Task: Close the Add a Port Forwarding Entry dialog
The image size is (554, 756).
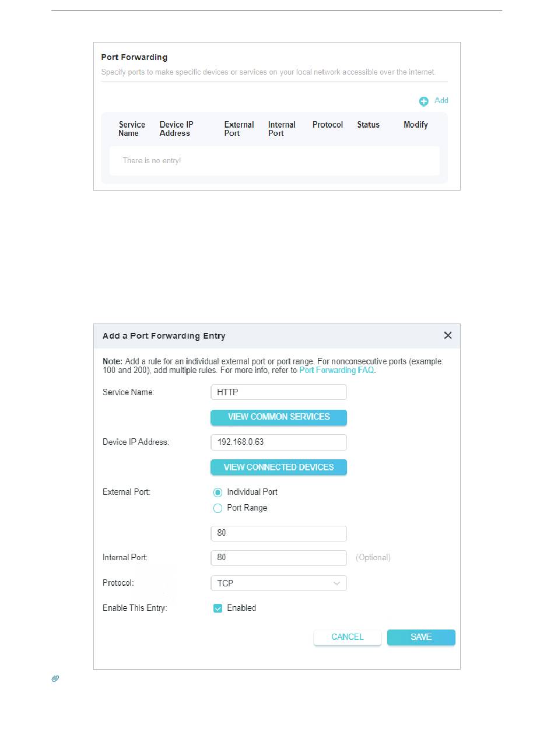Action: [x=448, y=335]
